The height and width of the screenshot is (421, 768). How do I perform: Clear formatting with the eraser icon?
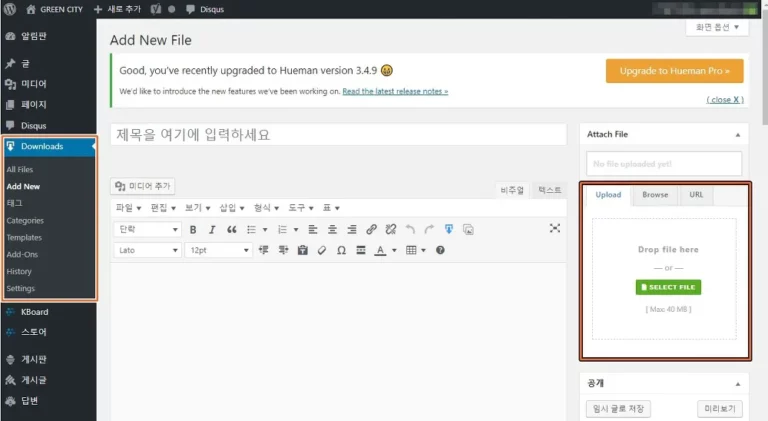click(x=322, y=250)
